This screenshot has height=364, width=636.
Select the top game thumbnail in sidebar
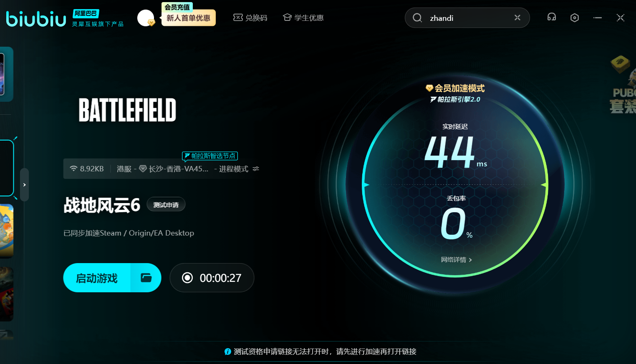pos(7,74)
